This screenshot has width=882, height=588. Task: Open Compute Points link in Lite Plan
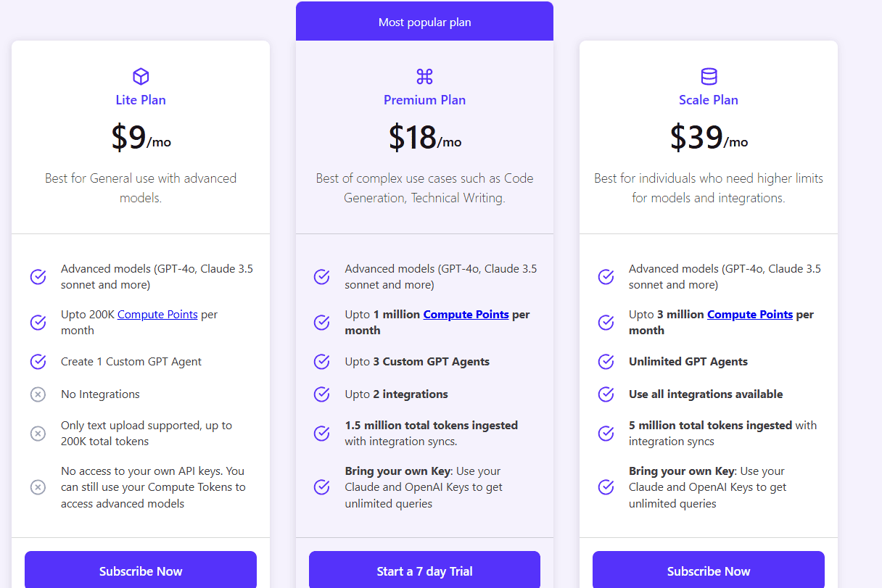157,314
